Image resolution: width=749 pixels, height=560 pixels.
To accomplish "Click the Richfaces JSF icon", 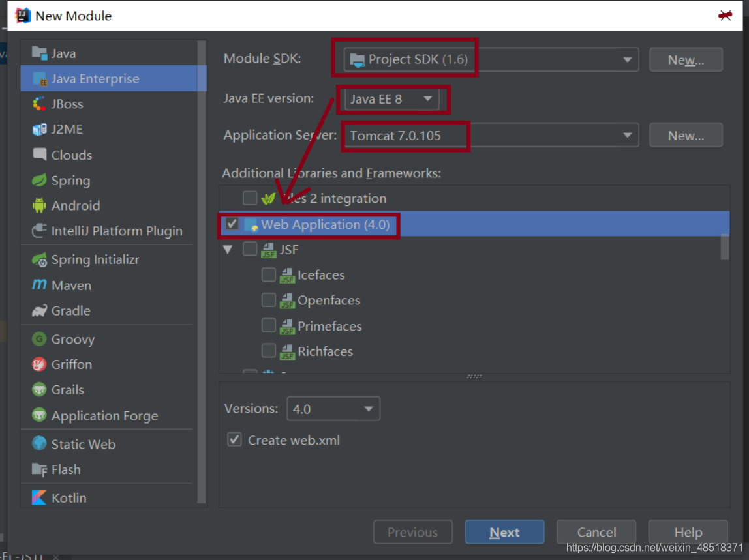I will point(287,351).
